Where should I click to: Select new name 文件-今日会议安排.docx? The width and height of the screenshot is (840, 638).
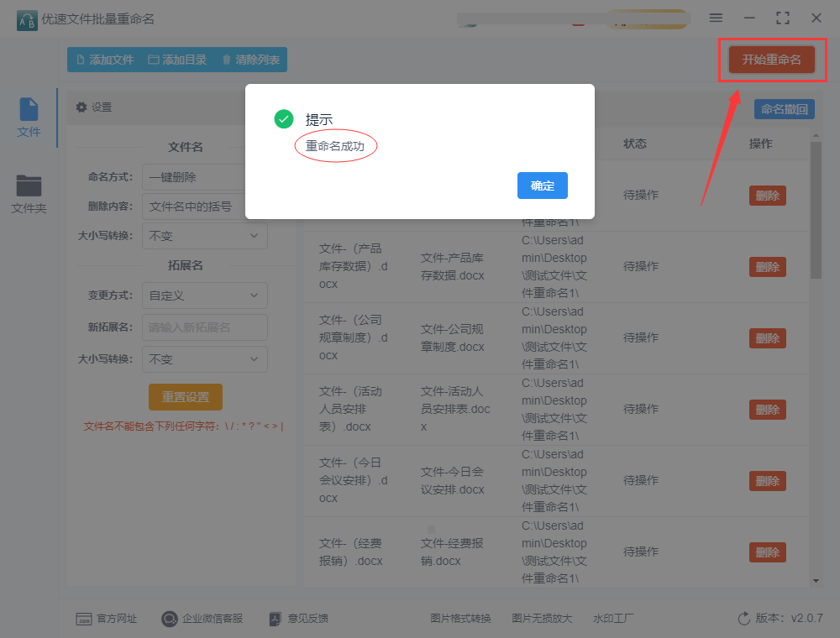coord(453,481)
